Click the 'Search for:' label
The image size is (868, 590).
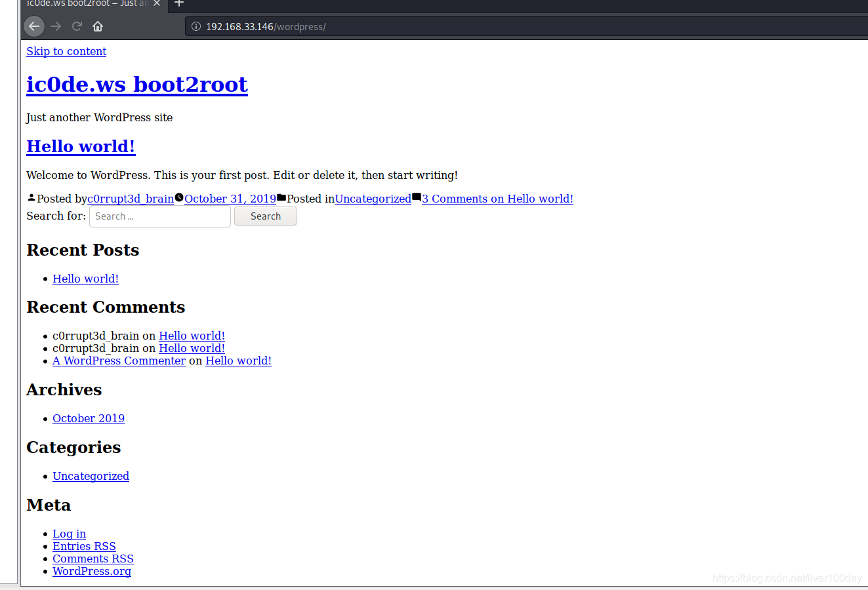[x=56, y=216]
